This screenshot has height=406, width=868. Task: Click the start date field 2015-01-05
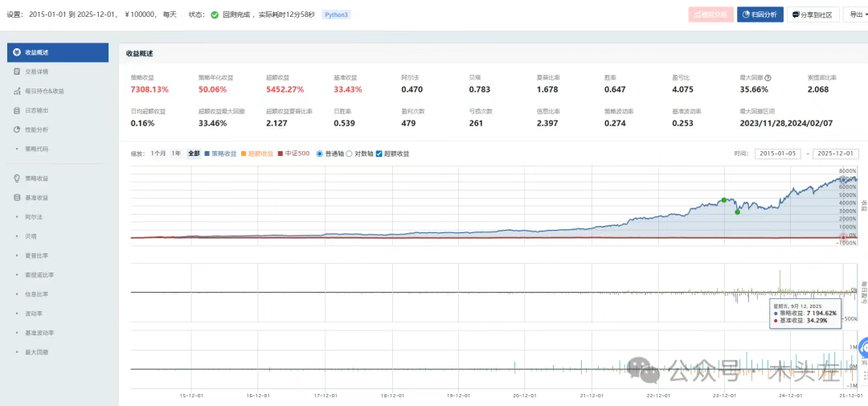coord(777,154)
